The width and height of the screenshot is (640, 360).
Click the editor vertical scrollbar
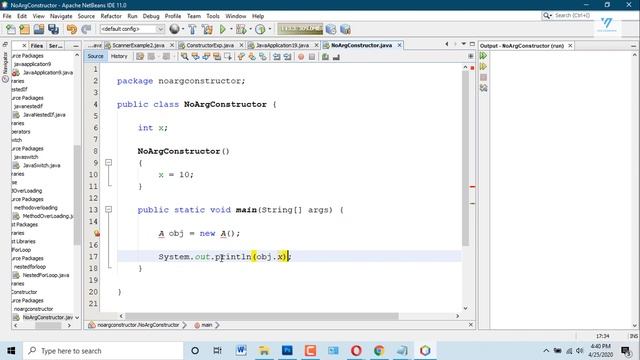[x=465, y=159]
